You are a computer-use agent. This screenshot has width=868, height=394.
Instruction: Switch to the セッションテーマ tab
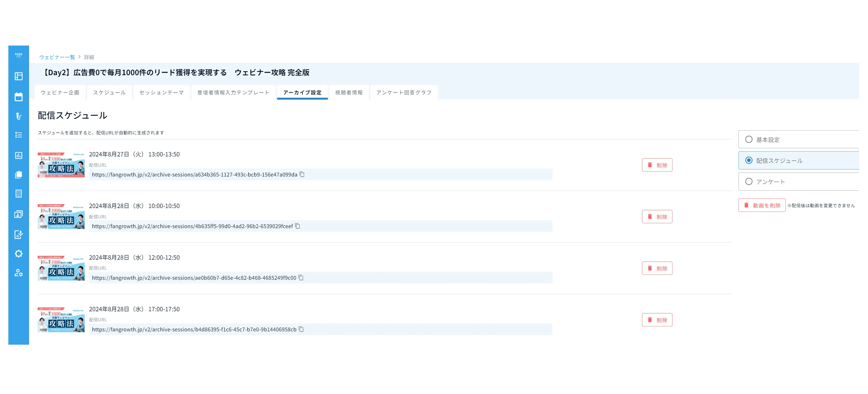pyautogui.click(x=161, y=93)
